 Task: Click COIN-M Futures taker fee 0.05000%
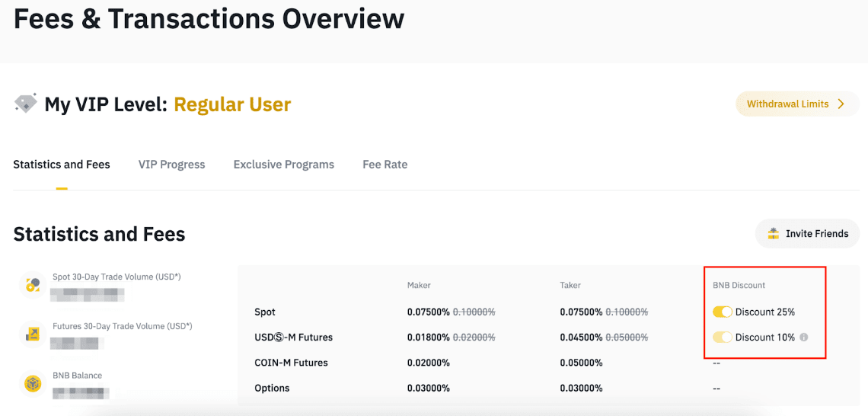pyautogui.click(x=581, y=363)
